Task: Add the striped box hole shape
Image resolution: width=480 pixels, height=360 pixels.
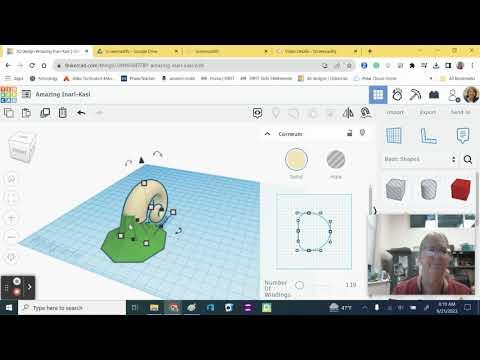Action: point(396,189)
